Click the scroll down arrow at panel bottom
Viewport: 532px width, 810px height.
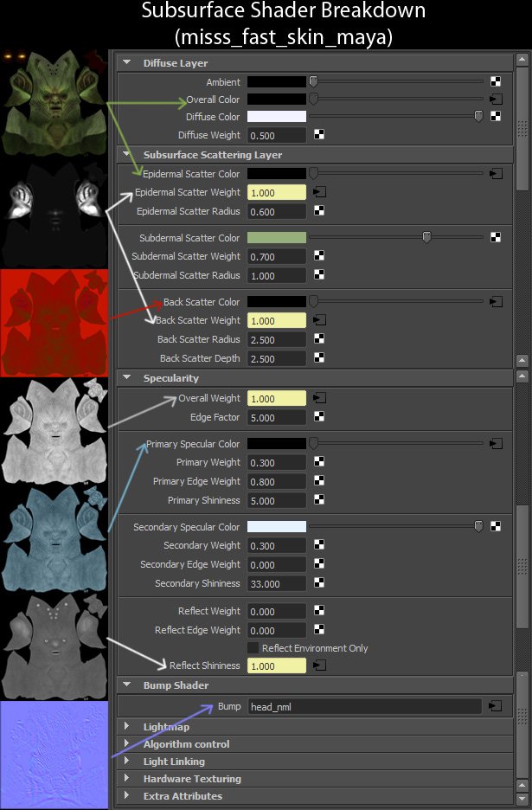click(522, 799)
